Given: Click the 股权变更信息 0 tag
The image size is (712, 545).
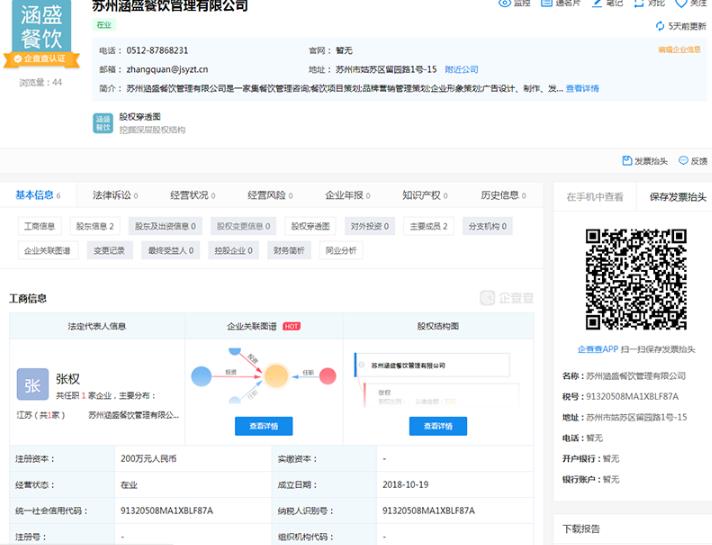Looking at the screenshot, I should (x=243, y=226).
